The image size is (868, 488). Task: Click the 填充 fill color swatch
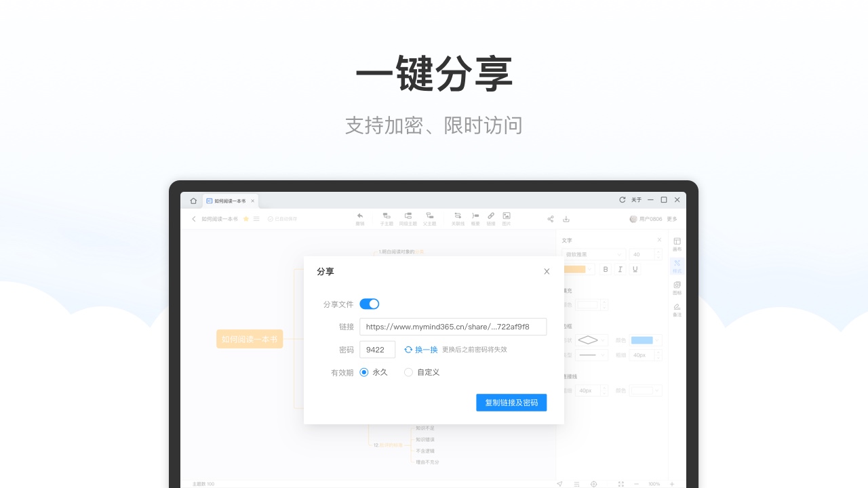(587, 305)
